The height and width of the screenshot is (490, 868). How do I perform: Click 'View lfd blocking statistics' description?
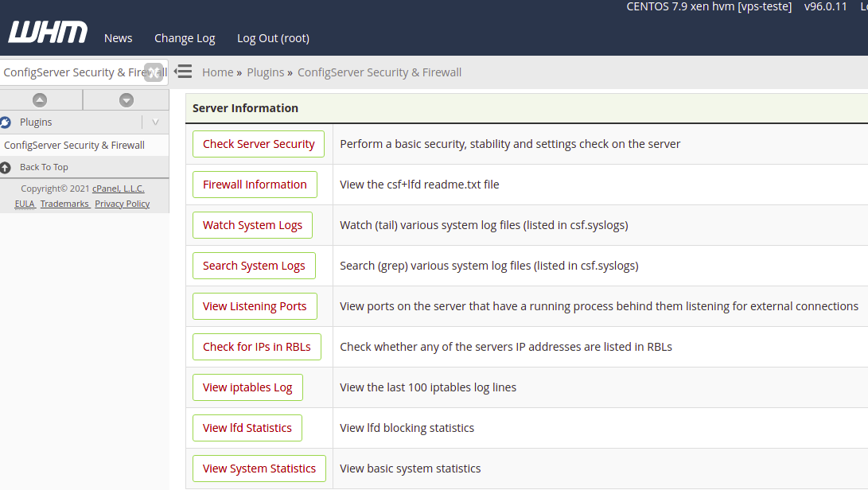[x=407, y=428]
